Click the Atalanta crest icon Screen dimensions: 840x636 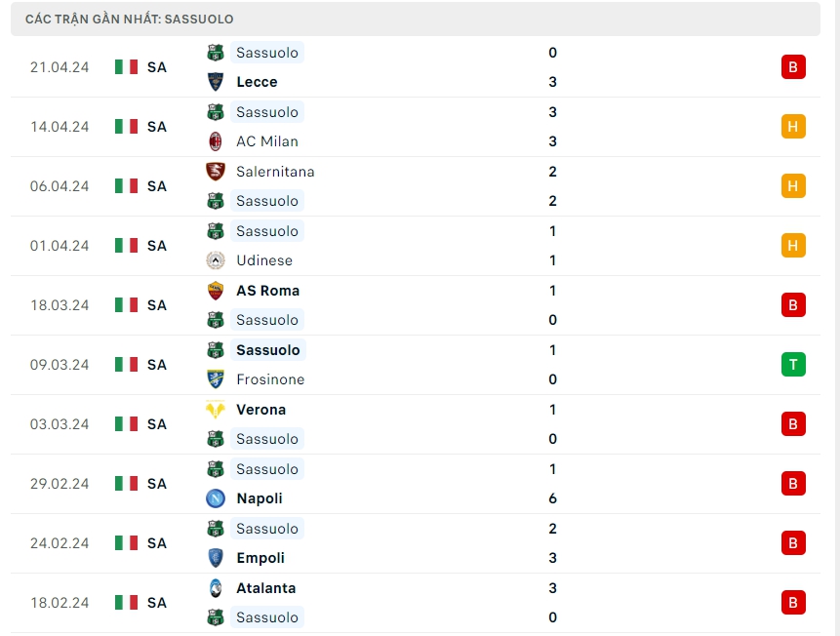(x=216, y=588)
